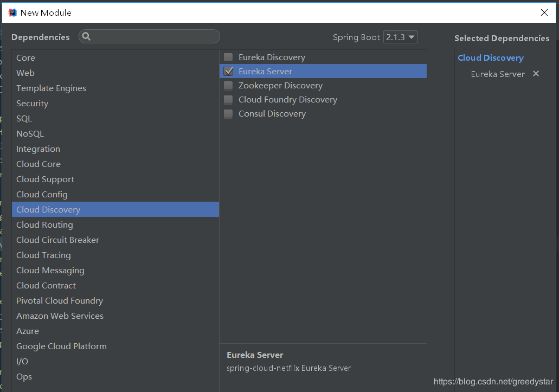Select the Core category
This screenshot has height=392, width=559.
tap(115, 57)
